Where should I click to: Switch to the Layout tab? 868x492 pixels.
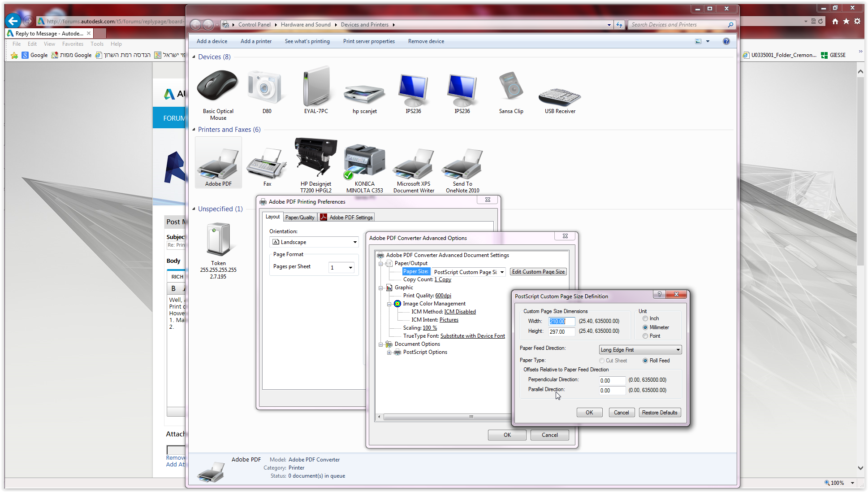[x=272, y=217]
